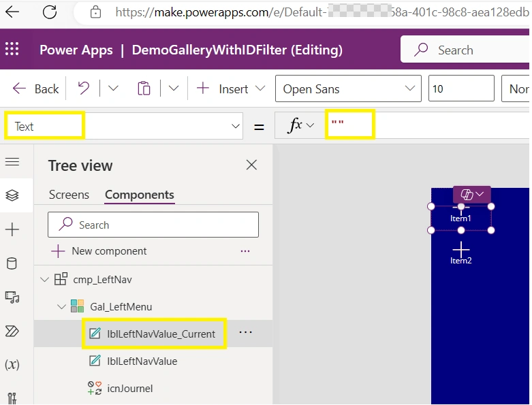Select cmp_LeftNav in the tree

pos(102,280)
